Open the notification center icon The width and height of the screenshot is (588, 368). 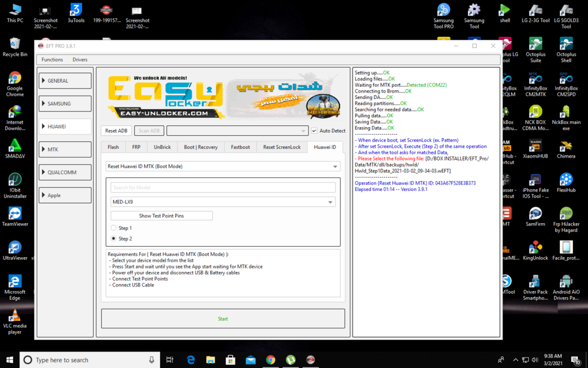[x=575, y=360]
